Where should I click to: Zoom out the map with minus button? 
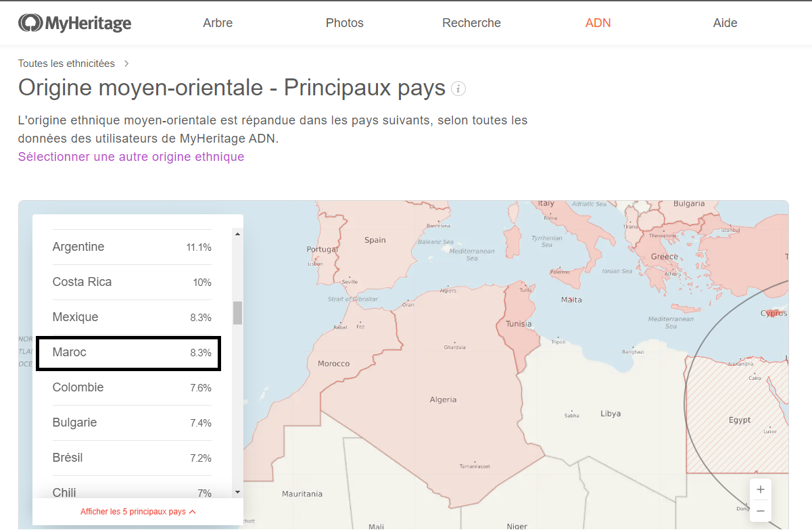(x=761, y=511)
